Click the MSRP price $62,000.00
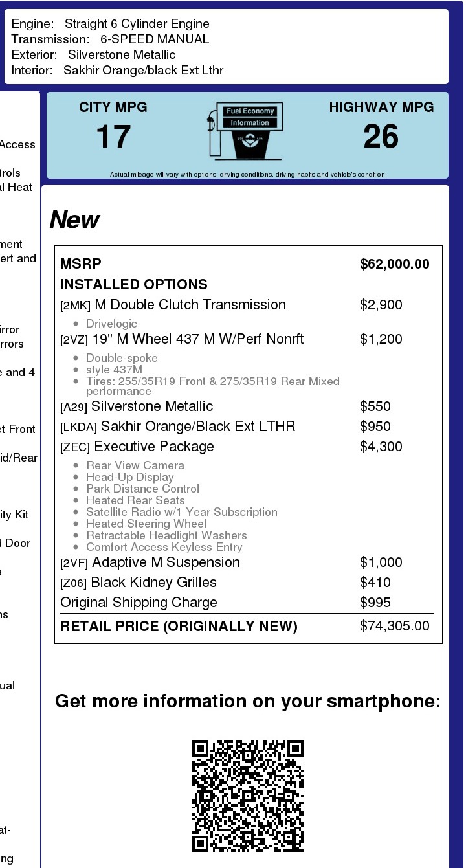 point(395,264)
